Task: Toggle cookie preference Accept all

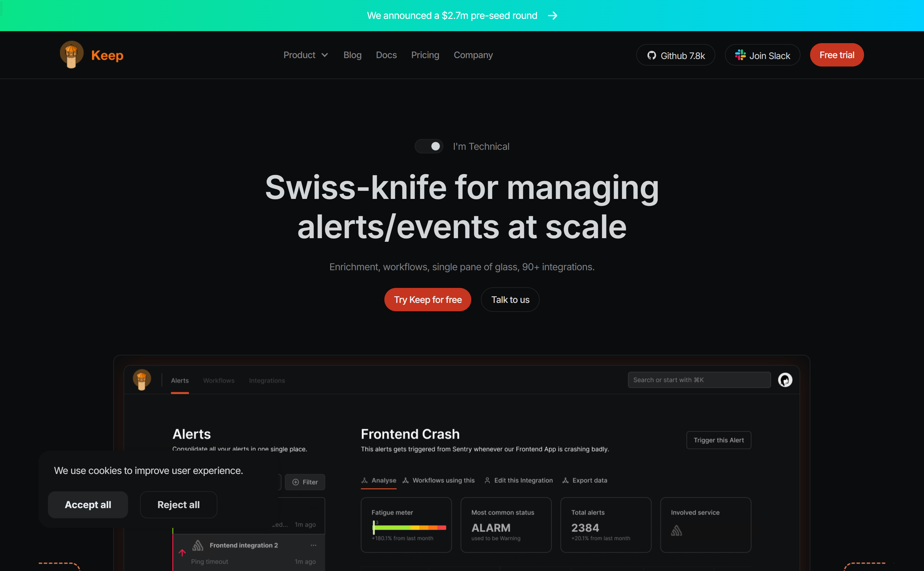Action: coord(88,504)
